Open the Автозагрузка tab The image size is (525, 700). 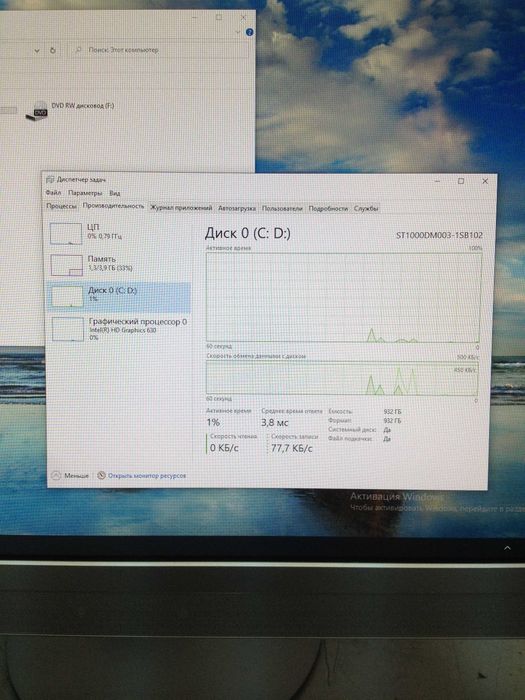click(237, 208)
